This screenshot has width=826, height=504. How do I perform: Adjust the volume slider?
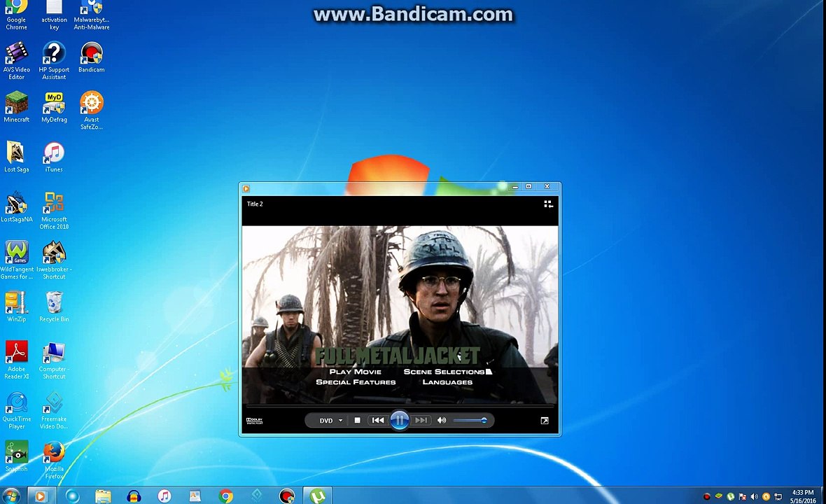point(470,420)
